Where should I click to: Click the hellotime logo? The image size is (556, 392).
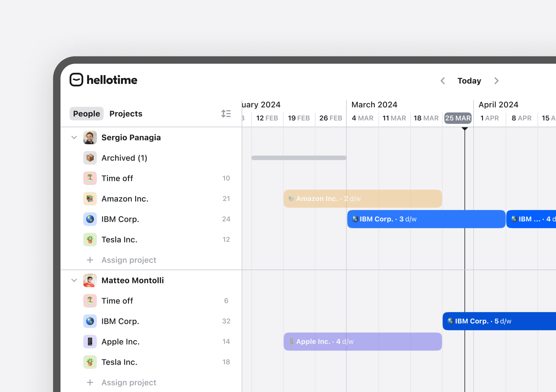(x=104, y=80)
